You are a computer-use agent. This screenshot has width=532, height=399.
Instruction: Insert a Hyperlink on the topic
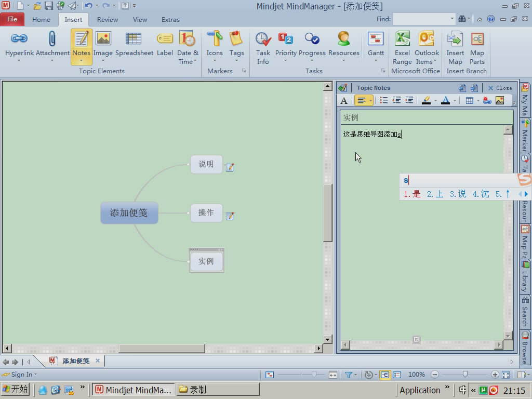19,47
